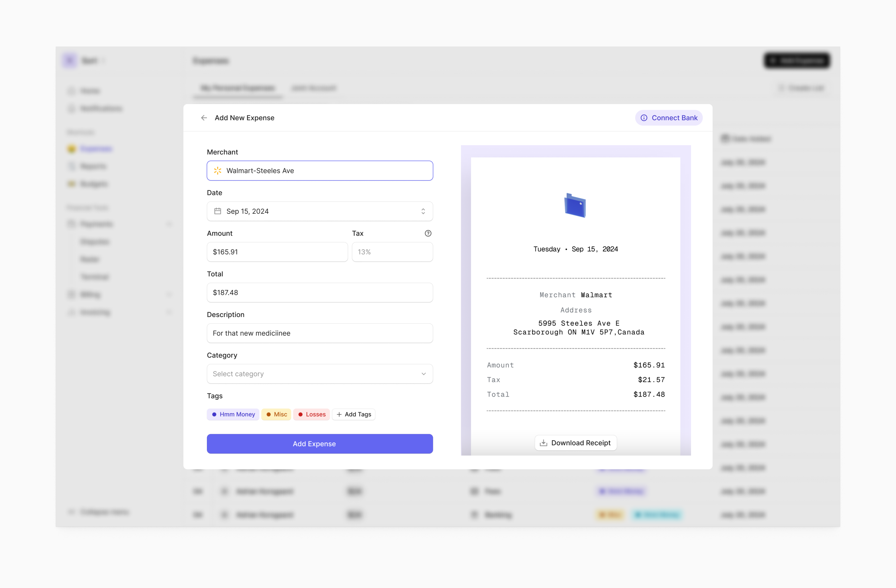Toggle the Hmm Money tag
896x588 pixels.
pyautogui.click(x=233, y=414)
